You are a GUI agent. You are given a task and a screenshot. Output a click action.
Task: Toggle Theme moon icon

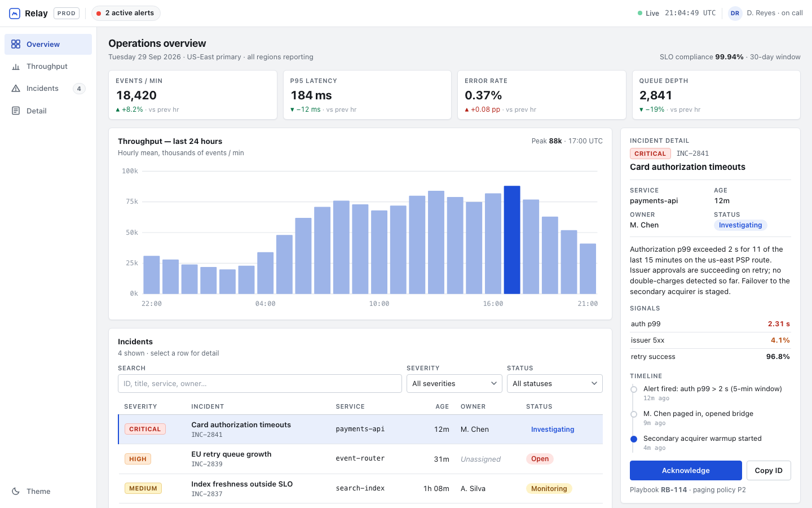(x=16, y=491)
